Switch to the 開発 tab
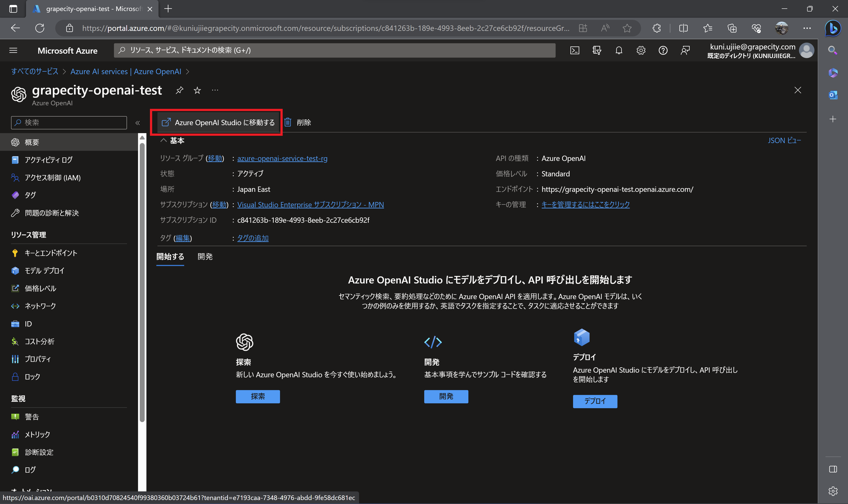848x504 pixels. [205, 256]
